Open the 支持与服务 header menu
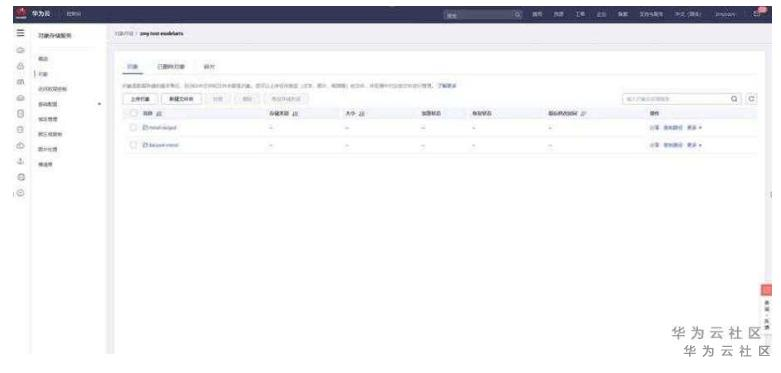The width and height of the screenshot is (781, 373). pos(651,14)
